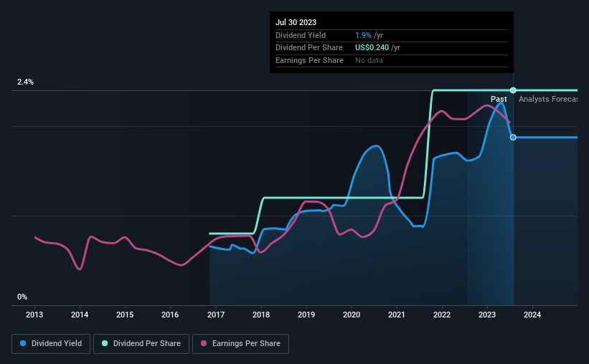Click the 2020 label on the x-axis

click(352, 315)
